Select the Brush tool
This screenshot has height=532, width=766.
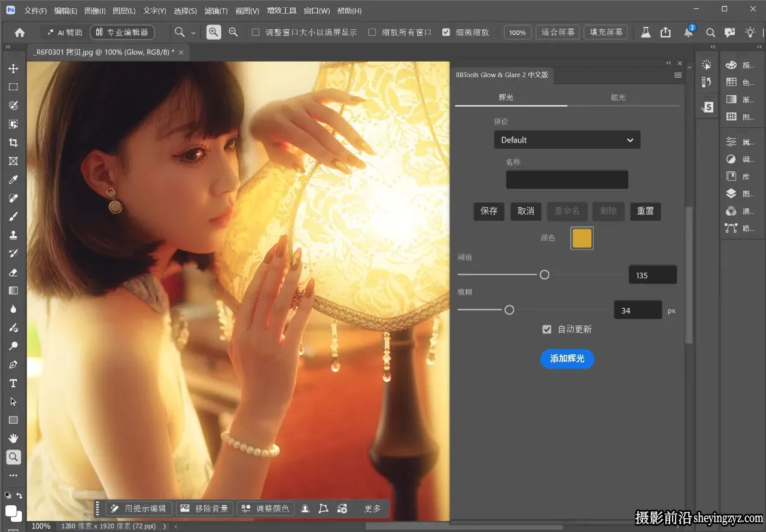click(13, 217)
